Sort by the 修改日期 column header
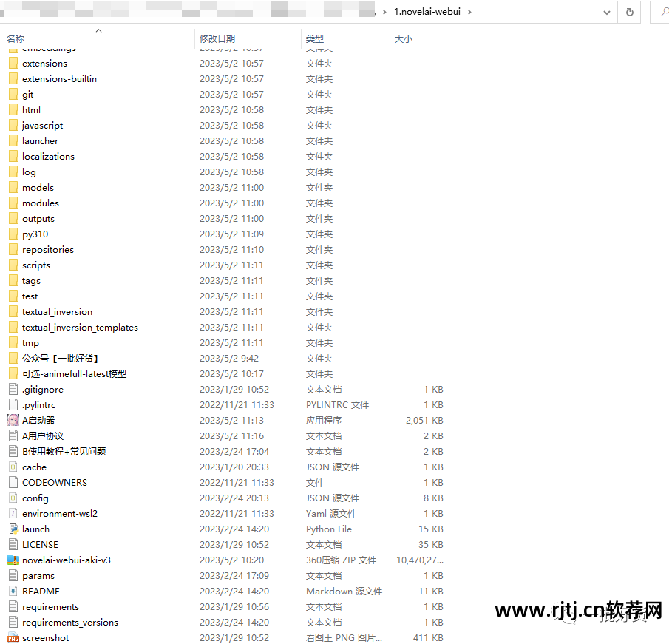 point(217,39)
